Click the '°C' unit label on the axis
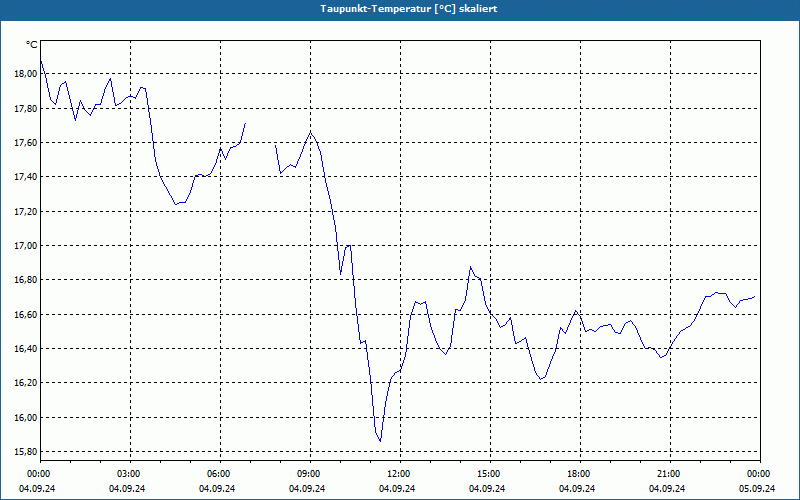 pyautogui.click(x=32, y=45)
